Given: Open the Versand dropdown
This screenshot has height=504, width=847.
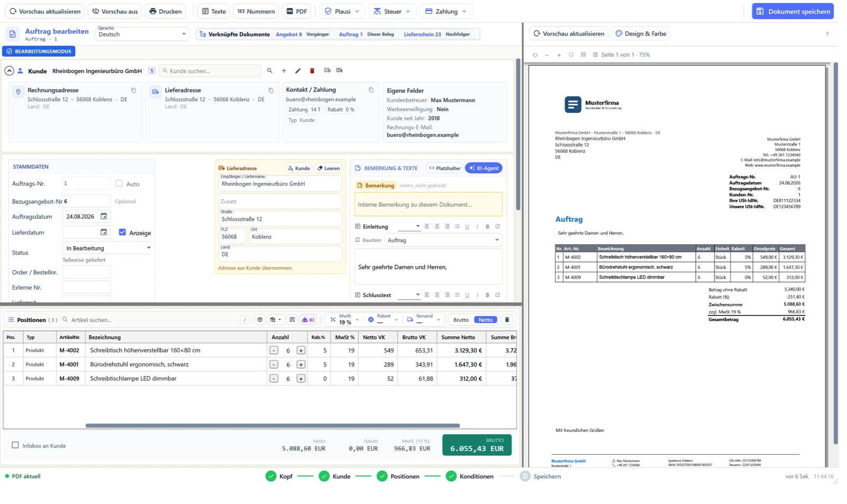Looking at the screenshot, I should click(424, 320).
